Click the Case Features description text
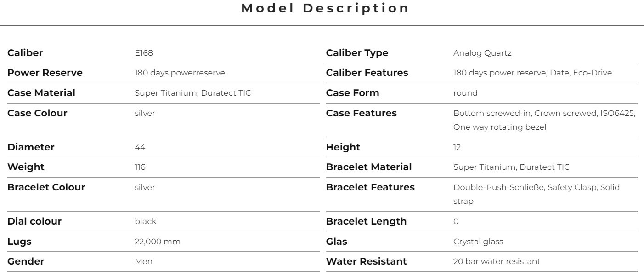 click(545, 120)
